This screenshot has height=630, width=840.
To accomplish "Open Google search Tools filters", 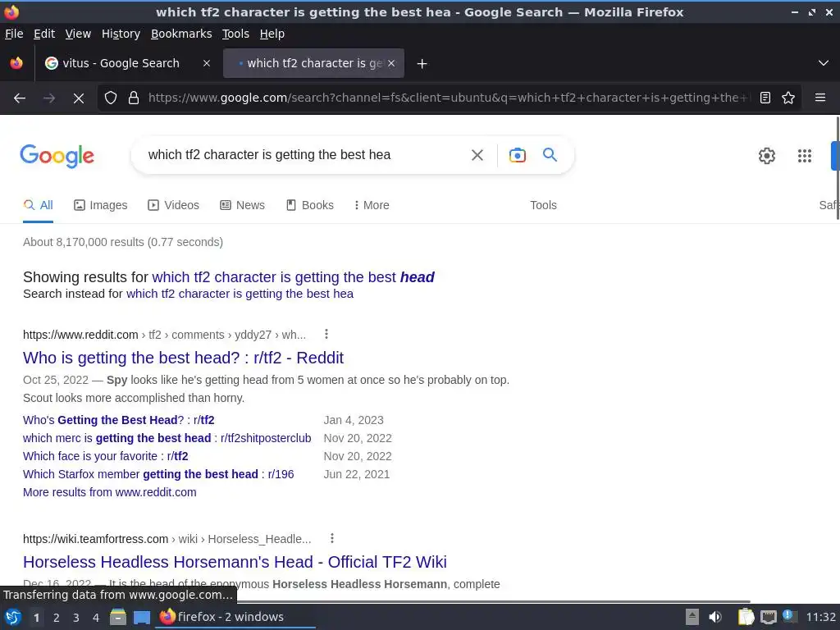I will [543, 205].
